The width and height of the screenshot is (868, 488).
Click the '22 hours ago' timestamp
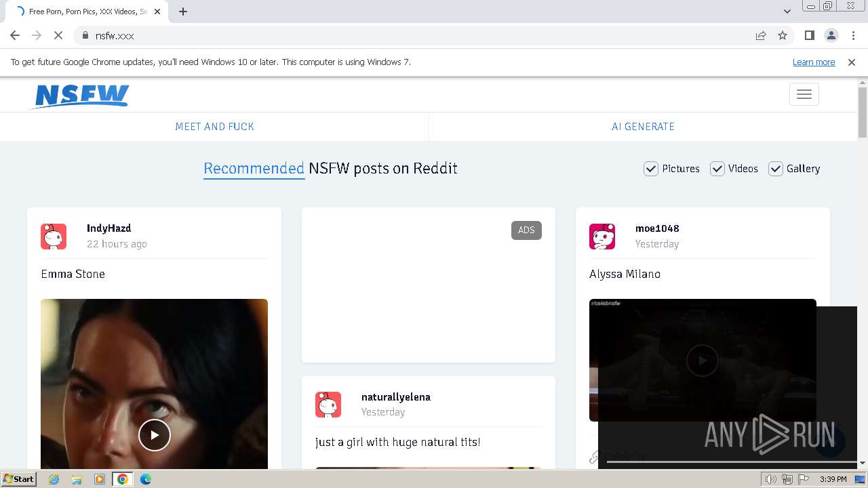(117, 244)
